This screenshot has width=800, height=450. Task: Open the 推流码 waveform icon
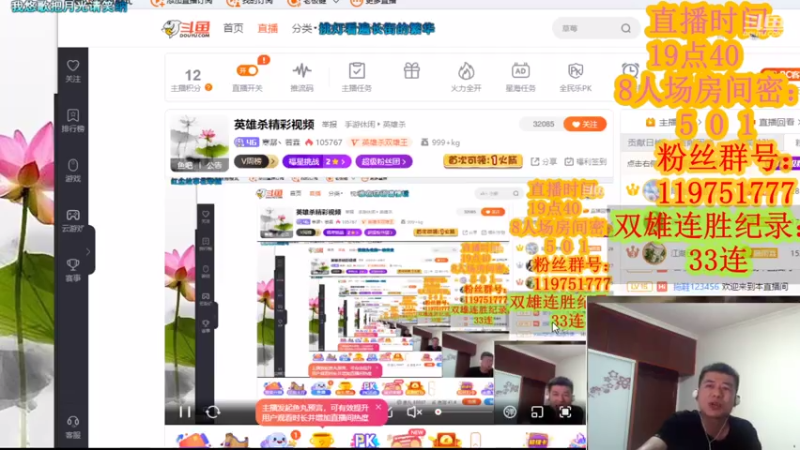click(302, 77)
